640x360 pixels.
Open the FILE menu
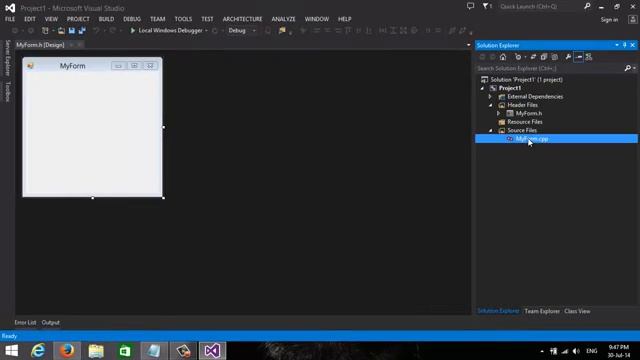10,19
